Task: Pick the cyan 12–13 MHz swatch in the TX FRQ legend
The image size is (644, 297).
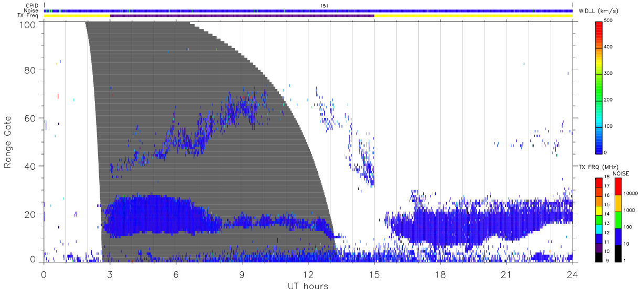Action: [x=599, y=228]
